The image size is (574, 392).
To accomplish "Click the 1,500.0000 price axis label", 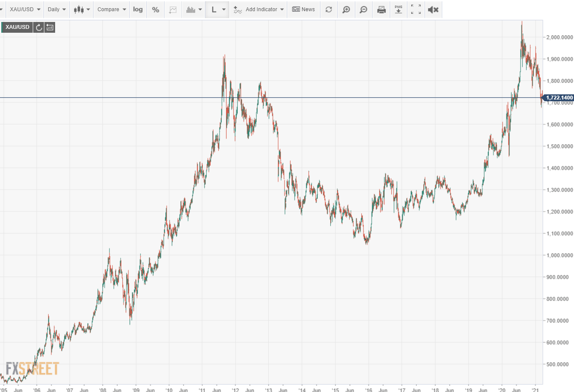I will click(x=560, y=146).
